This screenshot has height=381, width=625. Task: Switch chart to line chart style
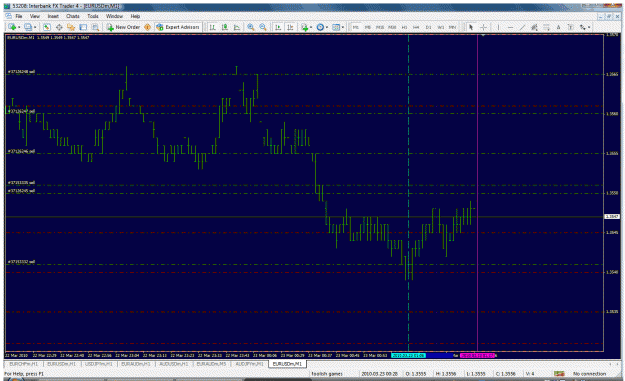pos(237,27)
